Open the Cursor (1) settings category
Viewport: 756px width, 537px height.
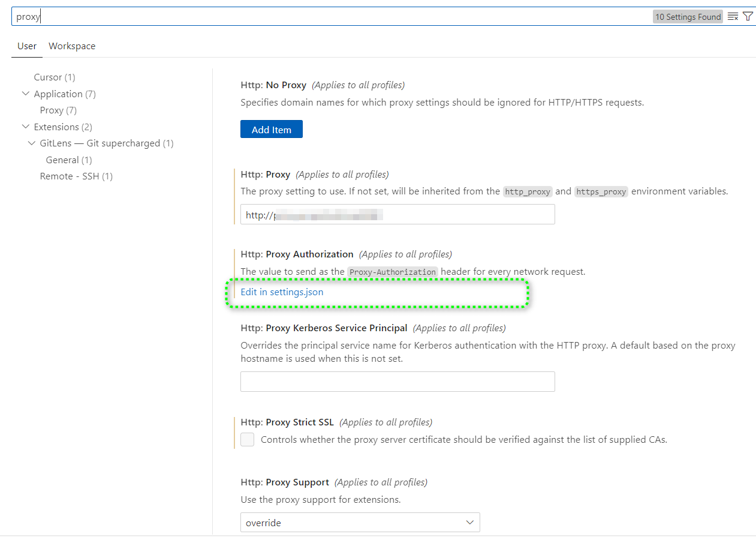click(55, 77)
